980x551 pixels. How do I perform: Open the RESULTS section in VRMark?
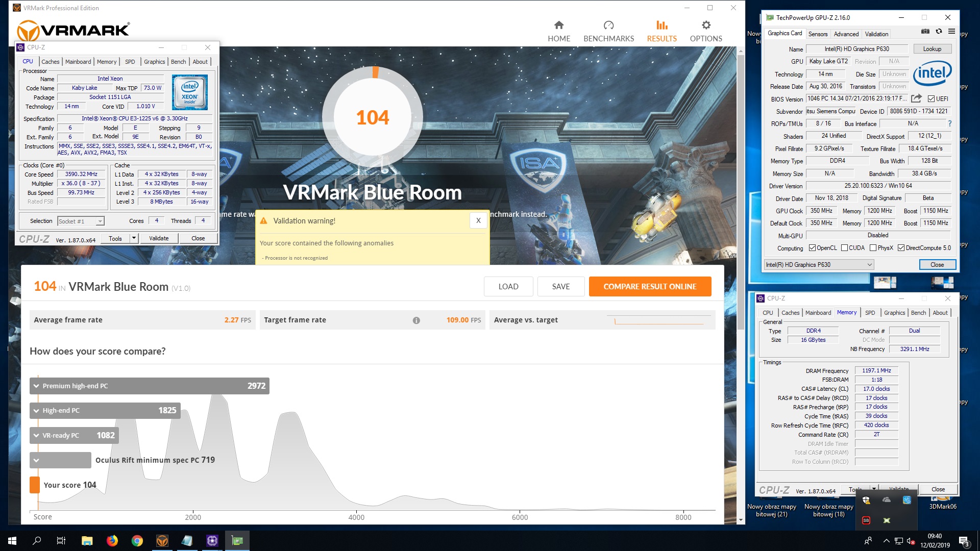661,31
